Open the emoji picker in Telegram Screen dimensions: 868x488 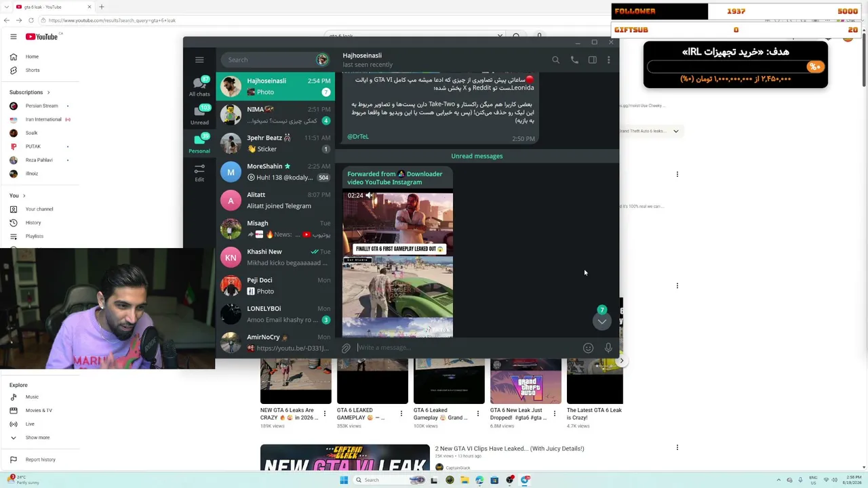588,348
